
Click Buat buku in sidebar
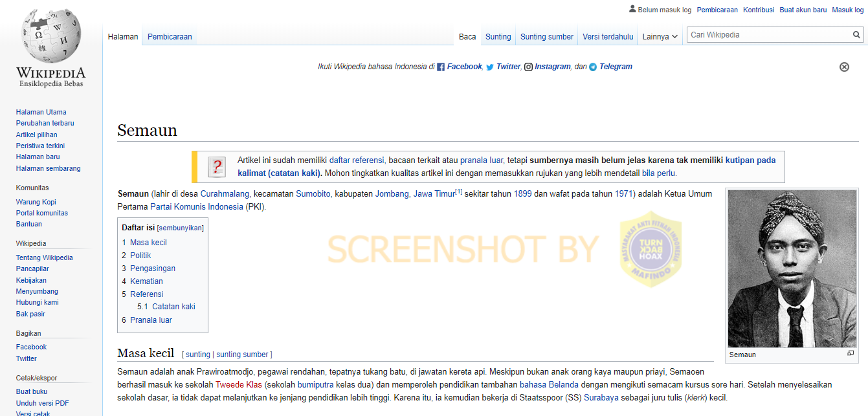(32, 391)
